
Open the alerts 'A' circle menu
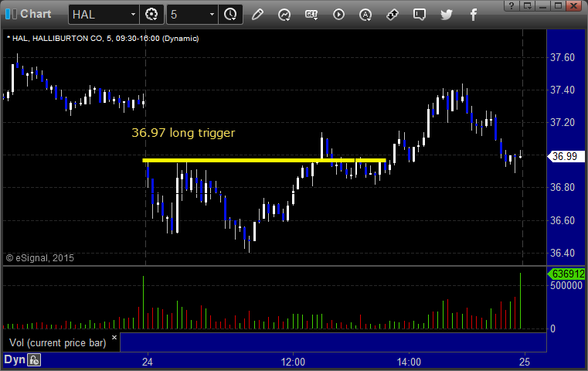[x=365, y=15]
